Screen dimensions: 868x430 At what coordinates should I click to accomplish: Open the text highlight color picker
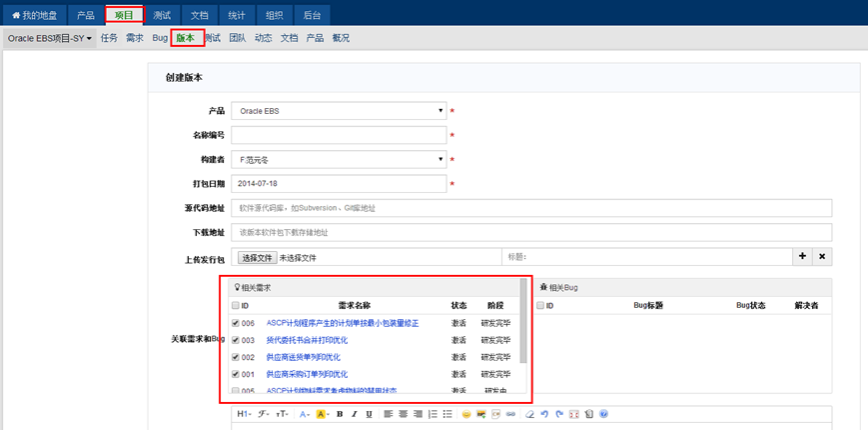(x=322, y=414)
